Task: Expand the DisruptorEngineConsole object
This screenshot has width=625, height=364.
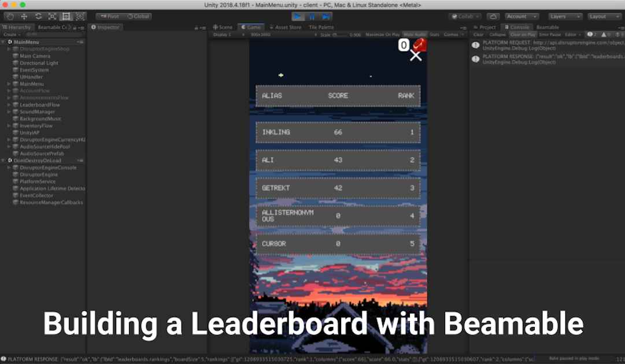Action: pos(9,168)
